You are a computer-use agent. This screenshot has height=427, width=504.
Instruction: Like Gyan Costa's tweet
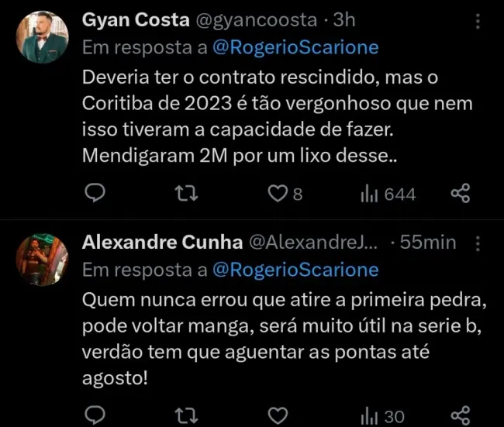277,195
